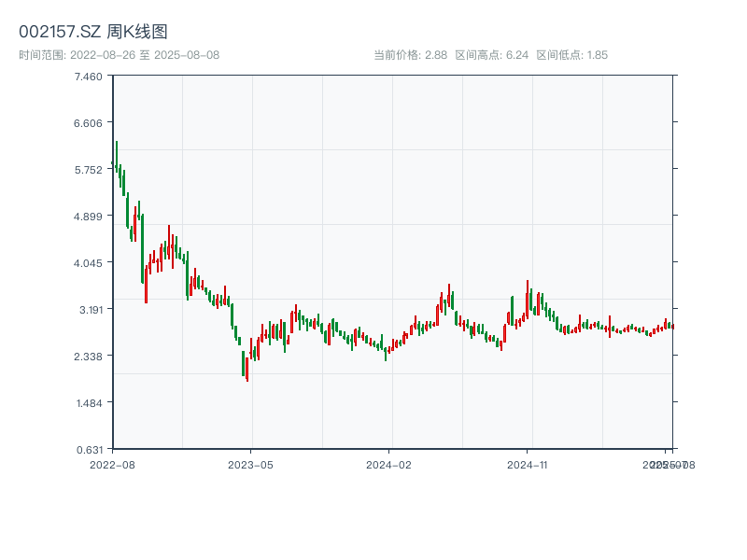Click the 2023-05 x-axis date label
Image resolution: width=747 pixels, height=560 pixels.
point(250,464)
